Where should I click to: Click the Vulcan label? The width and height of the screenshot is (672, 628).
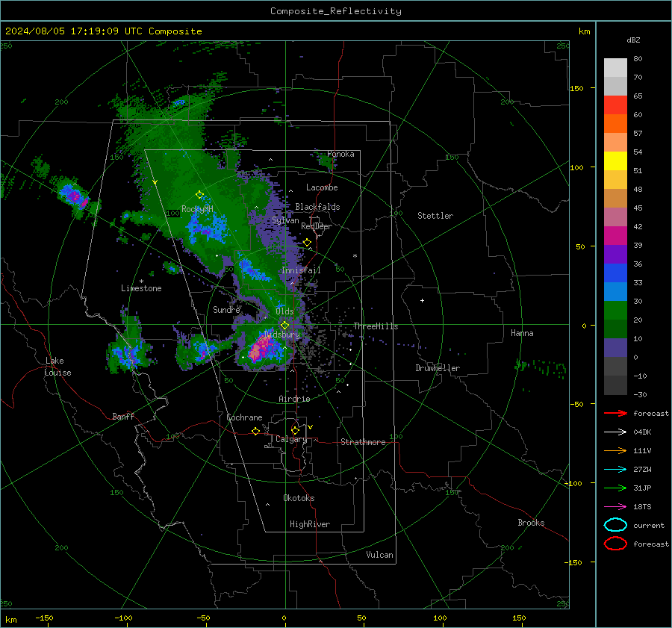pos(379,555)
